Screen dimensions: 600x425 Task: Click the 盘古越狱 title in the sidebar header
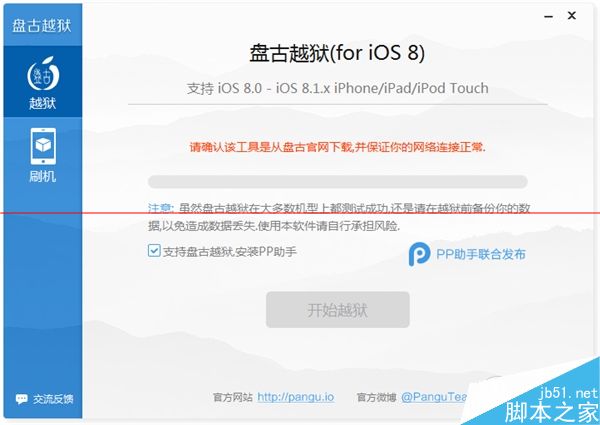42,26
